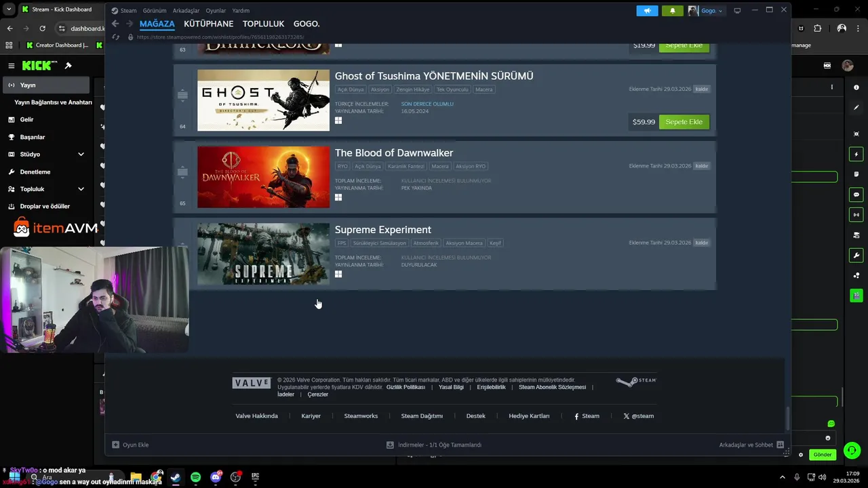The width and height of the screenshot is (868, 488).
Task: Expand Stüdyo section in Kick sidebar
Action: click(x=81, y=155)
